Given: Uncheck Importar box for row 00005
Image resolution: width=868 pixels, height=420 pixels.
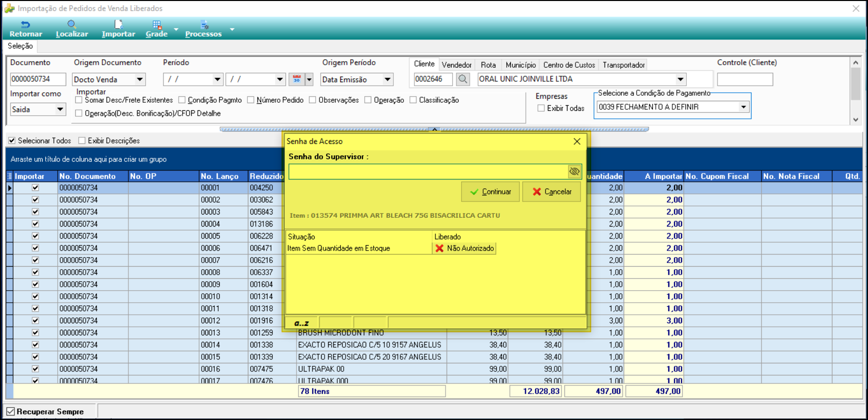Looking at the screenshot, I should (x=35, y=236).
